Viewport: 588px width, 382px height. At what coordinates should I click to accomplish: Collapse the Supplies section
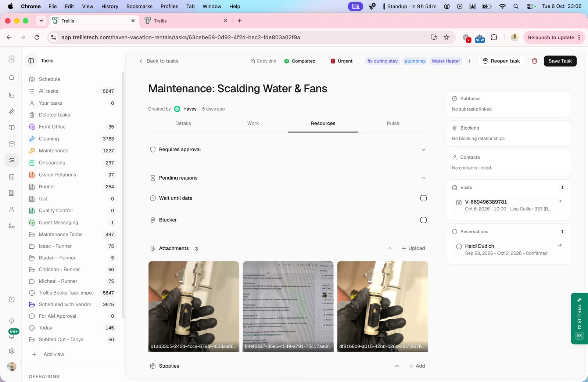point(397,366)
